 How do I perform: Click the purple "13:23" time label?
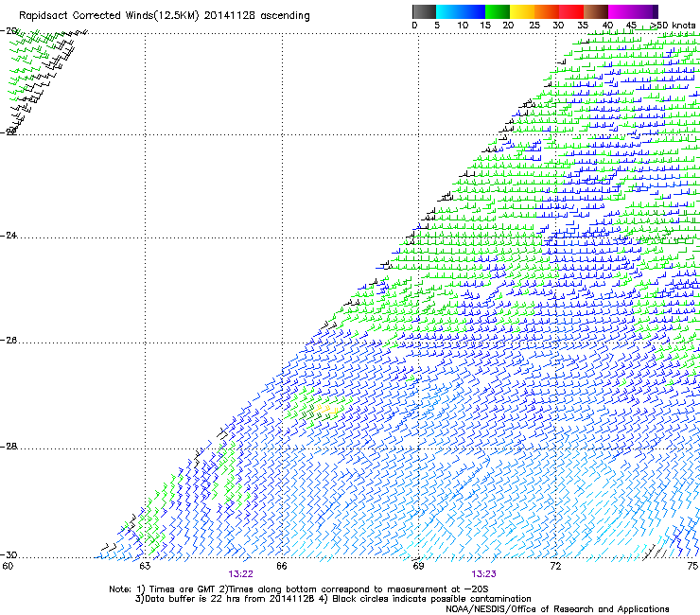483,574
